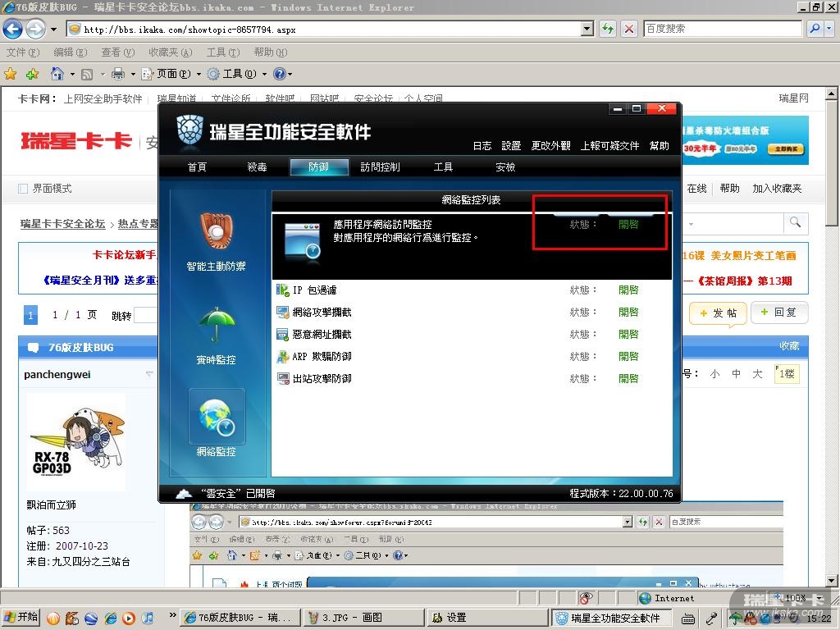840x630 pixels.
Task: Open 設置 in Rising header
Action: (x=511, y=146)
